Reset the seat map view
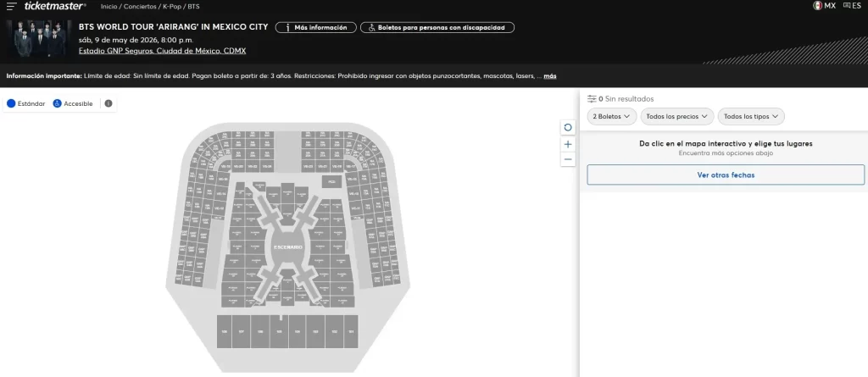868x377 pixels. 568,127
